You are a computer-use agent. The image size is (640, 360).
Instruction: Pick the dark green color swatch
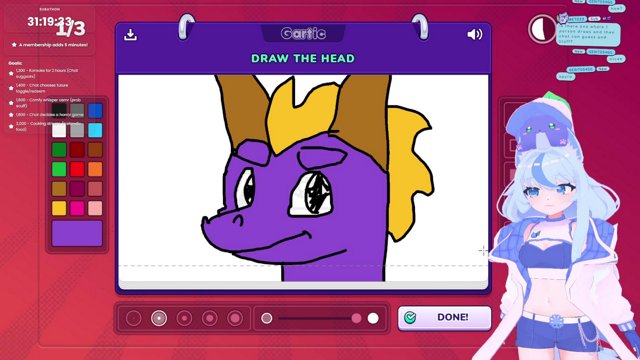click(x=59, y=150)
